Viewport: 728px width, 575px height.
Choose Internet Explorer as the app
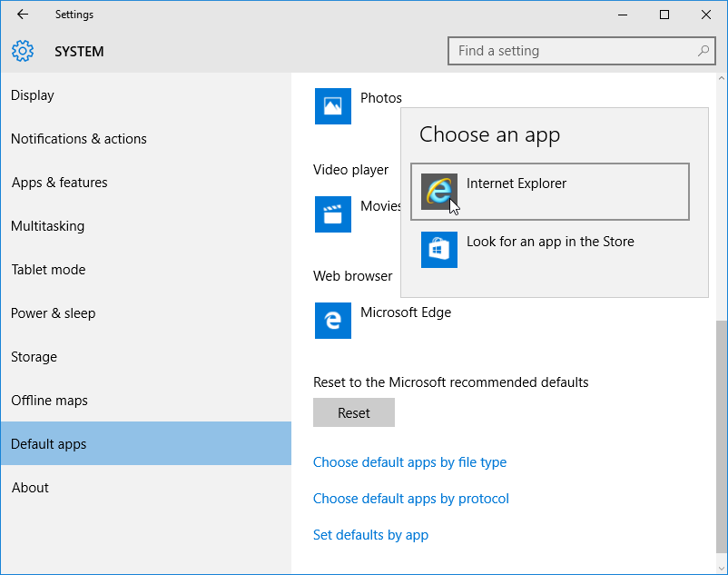pyautogui.click(x=550, y=192)
